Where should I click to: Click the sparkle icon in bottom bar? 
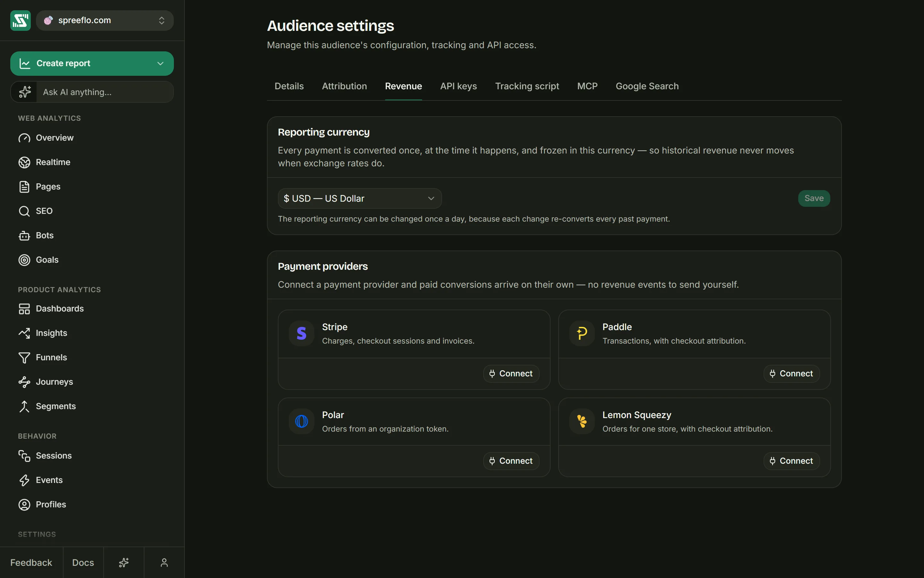click(124, 563)
